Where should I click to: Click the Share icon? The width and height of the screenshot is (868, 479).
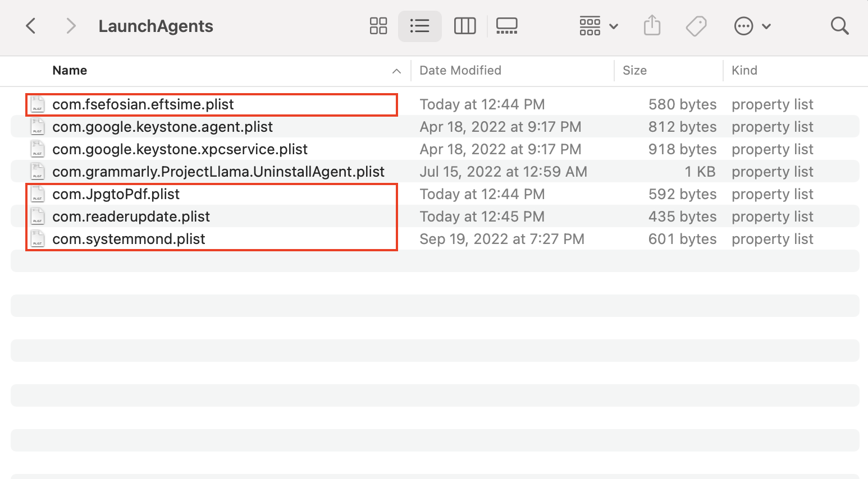tap(652, 26)
